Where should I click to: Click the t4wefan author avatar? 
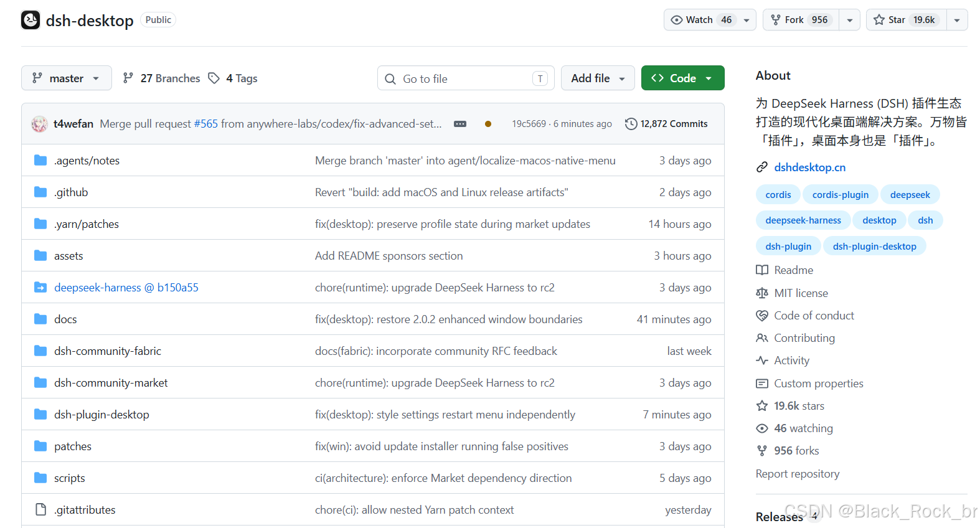pyautogui.click(x=40, y=124)
